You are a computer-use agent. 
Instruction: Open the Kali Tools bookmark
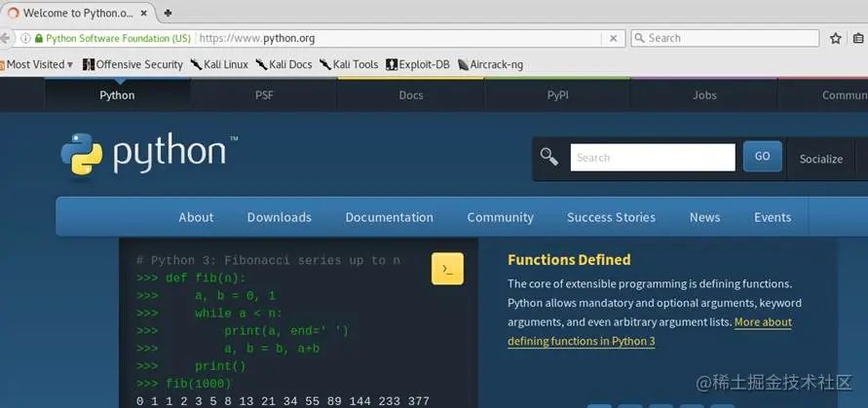(349, 64)
